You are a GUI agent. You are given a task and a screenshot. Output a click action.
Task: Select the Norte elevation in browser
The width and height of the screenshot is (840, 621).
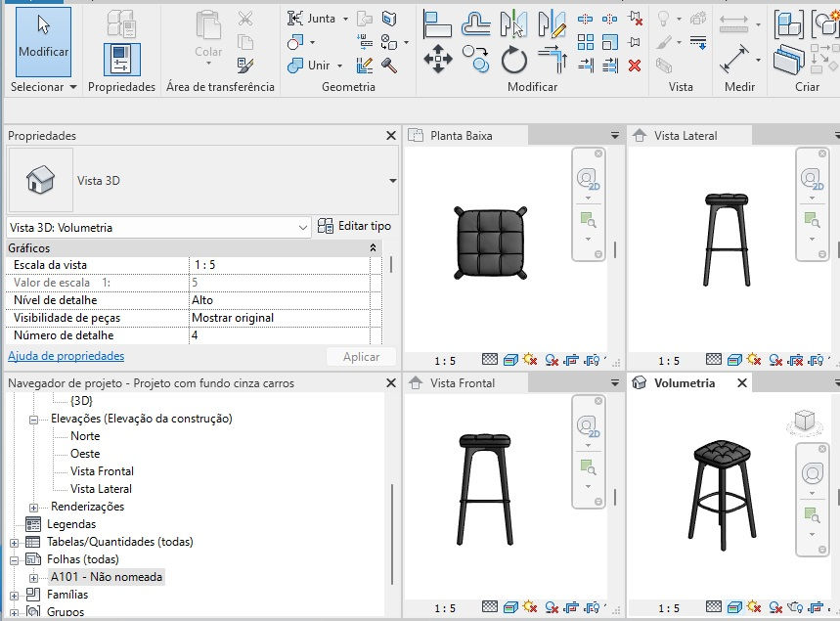point(85,436)
